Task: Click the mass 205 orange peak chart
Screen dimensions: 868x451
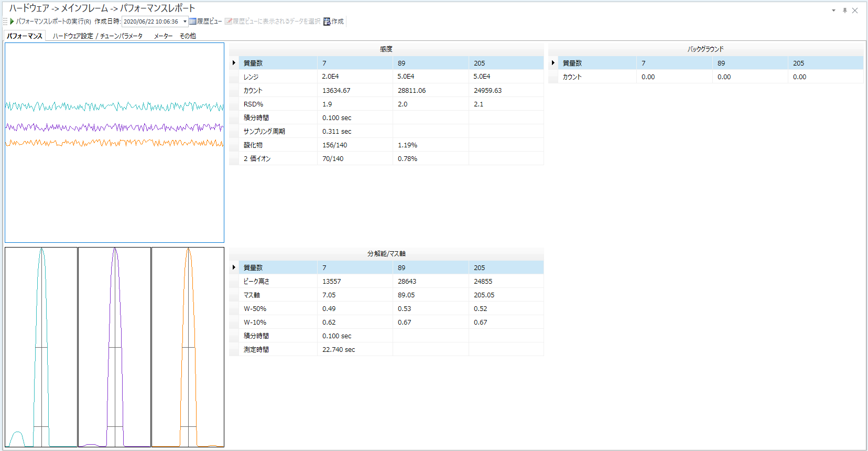Action: 188,347
